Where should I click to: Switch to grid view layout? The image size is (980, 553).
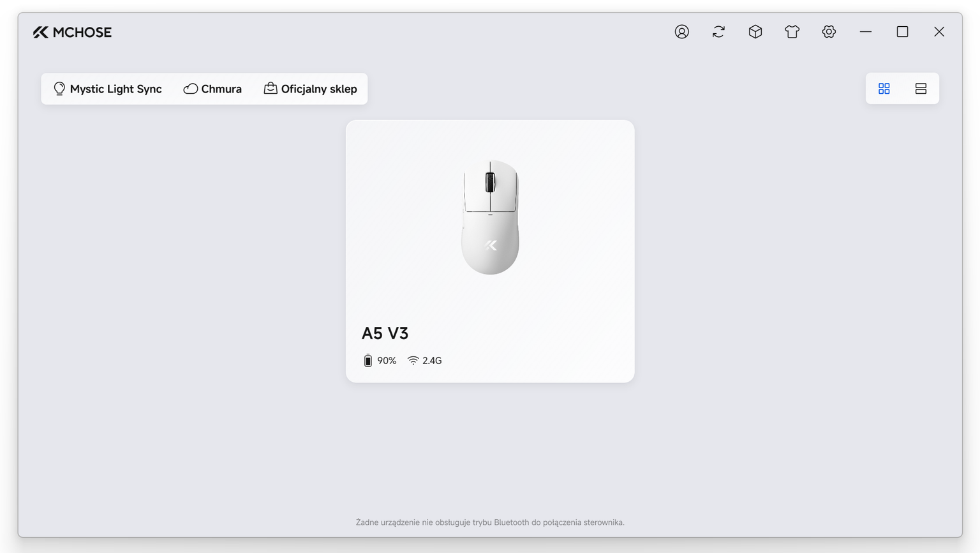pos(884,89)
